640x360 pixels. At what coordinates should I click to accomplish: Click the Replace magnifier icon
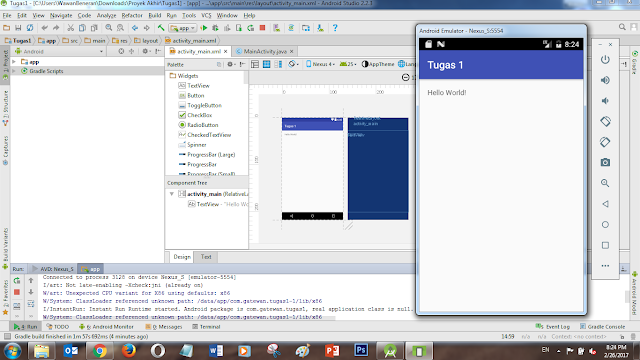[x=120, y=28]
